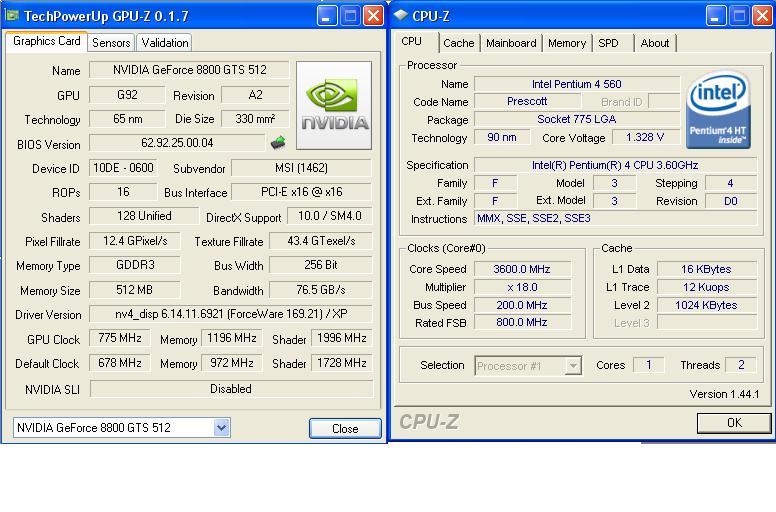Click the Driver Version field in GPU-Z
The width and height of the screenshot is (776, 512).
(x=231, y=314)
